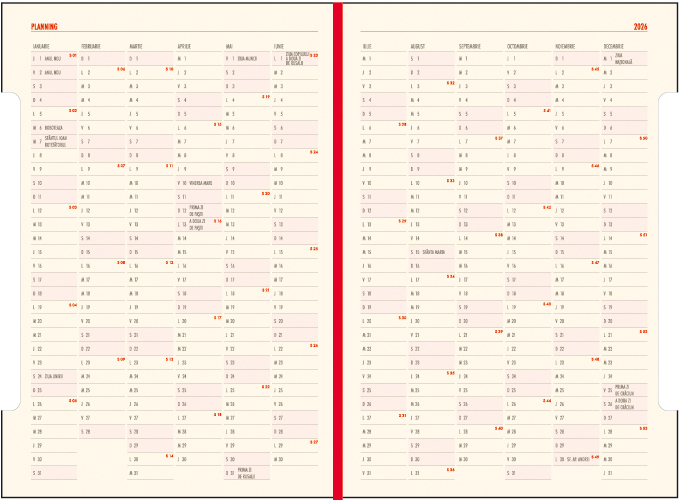Click the red center spine divider

point(339,250)
